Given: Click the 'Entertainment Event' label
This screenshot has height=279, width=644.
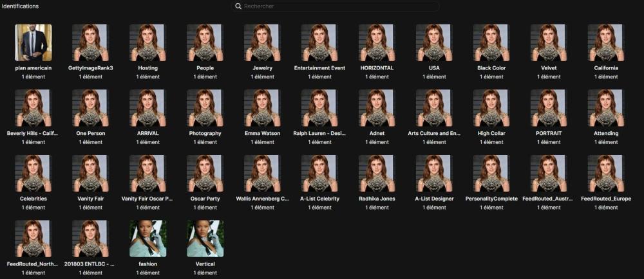Looking at the screenshot, I should click(319, 67).
